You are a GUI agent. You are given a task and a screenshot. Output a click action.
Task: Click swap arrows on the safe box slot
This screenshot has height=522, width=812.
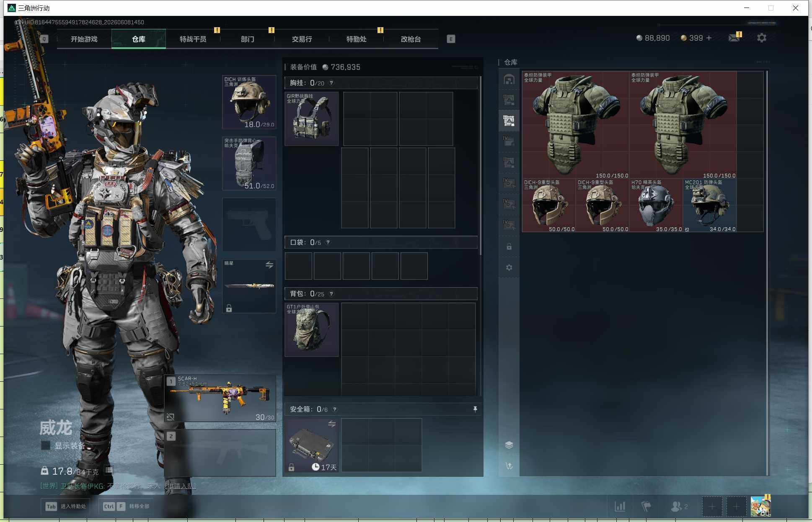coord(331,424)
